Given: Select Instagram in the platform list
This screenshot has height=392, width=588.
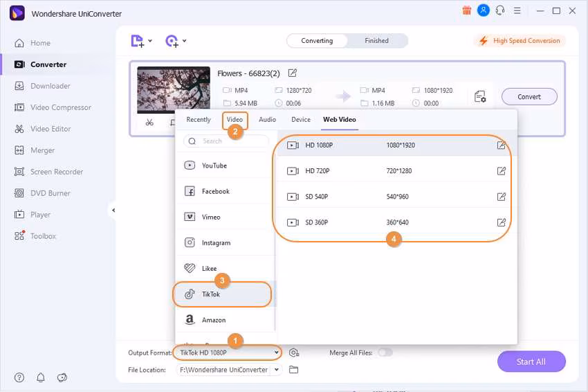Looking at the screenshot, I should pyautogui.click(x=225, y=243).
